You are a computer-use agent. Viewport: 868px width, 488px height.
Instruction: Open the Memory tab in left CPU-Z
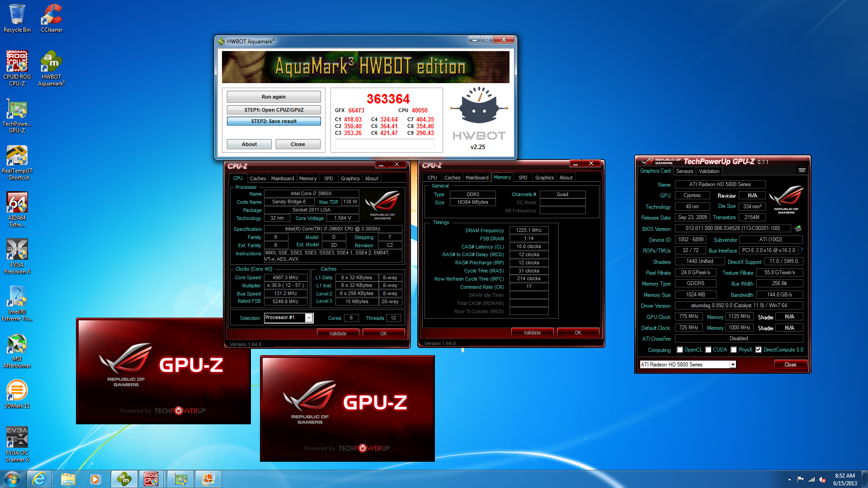click(x=307, y=178)
